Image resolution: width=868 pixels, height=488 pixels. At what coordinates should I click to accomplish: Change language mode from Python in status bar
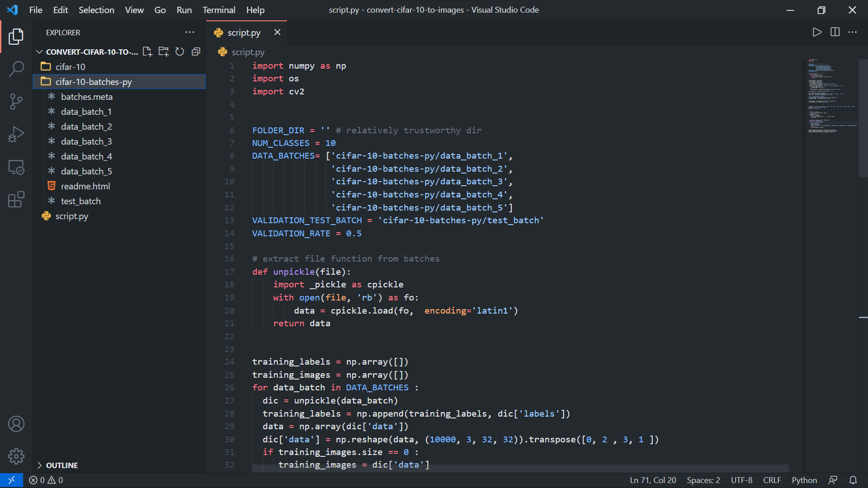point(804,480)
